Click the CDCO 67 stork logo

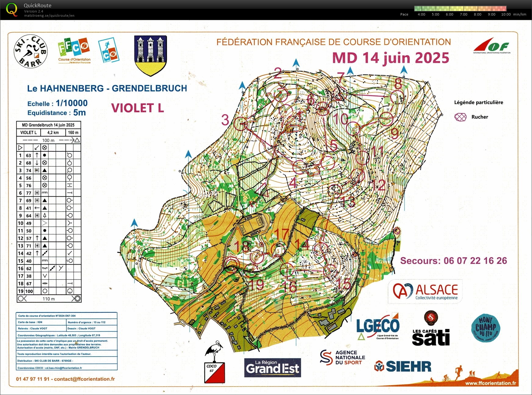click(x=214, y=363)
